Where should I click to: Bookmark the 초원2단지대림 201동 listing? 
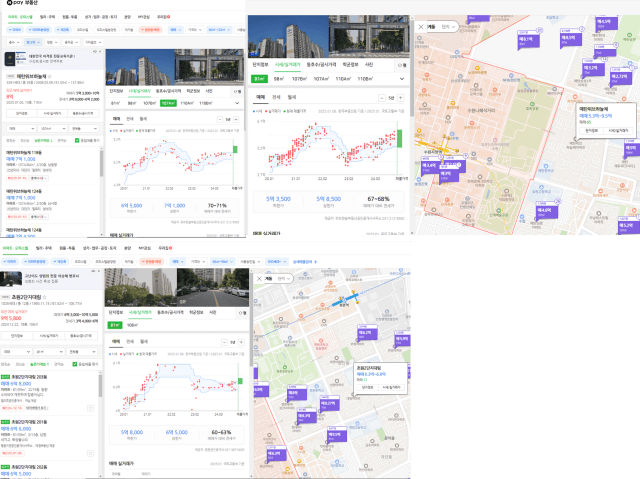coord(90,453)
